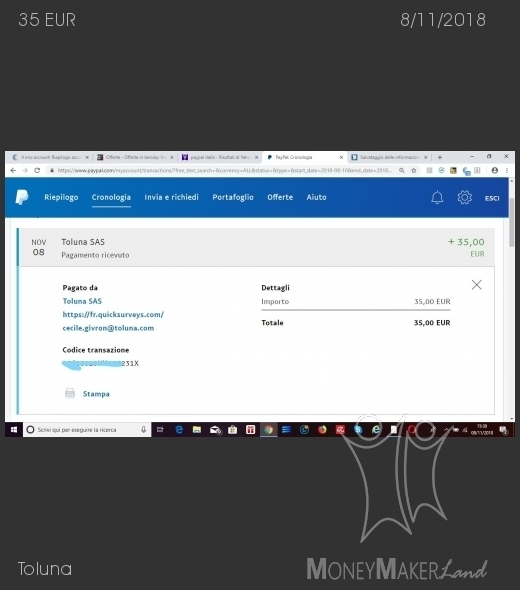Collapse the Toluna SAS transaction row
Screen dimensions: 520x590
coord(257,248)
